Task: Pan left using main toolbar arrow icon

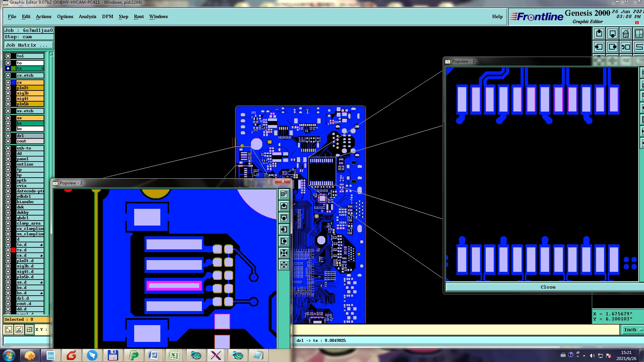Action: pos(599,47)
